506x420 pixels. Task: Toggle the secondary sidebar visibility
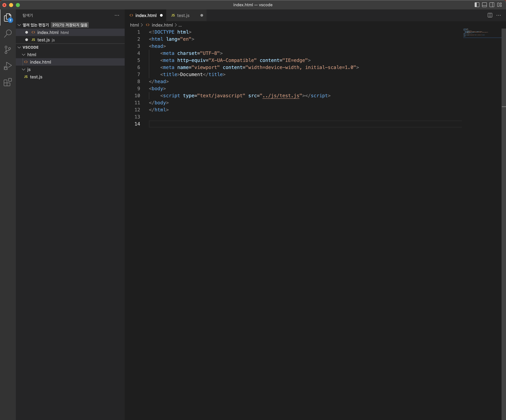492,5
